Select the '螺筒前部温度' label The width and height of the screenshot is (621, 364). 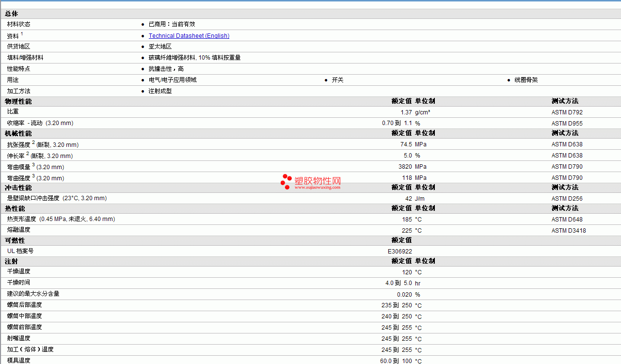[x=25, y=328]
